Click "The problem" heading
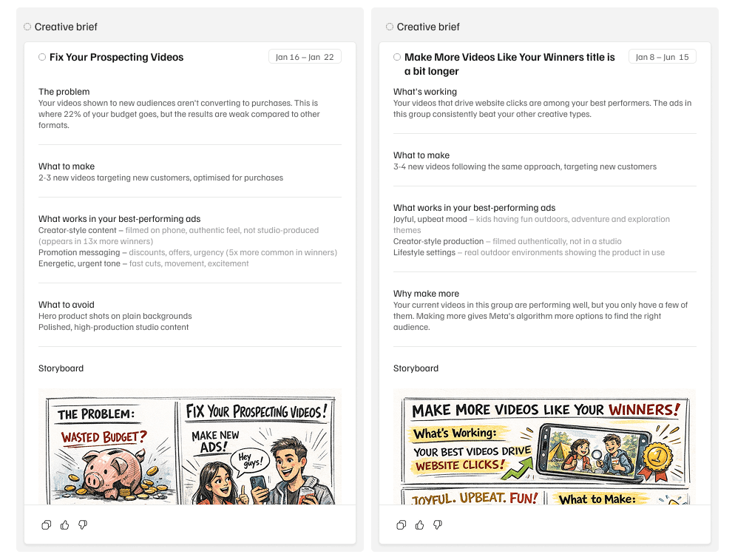 click(x=64, y=92)
